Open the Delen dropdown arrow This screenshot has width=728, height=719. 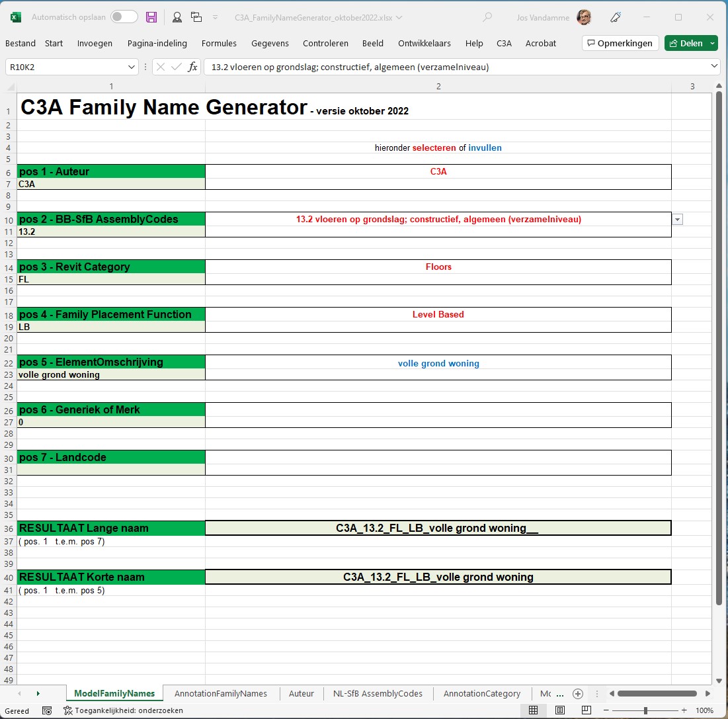click(712, 43)
